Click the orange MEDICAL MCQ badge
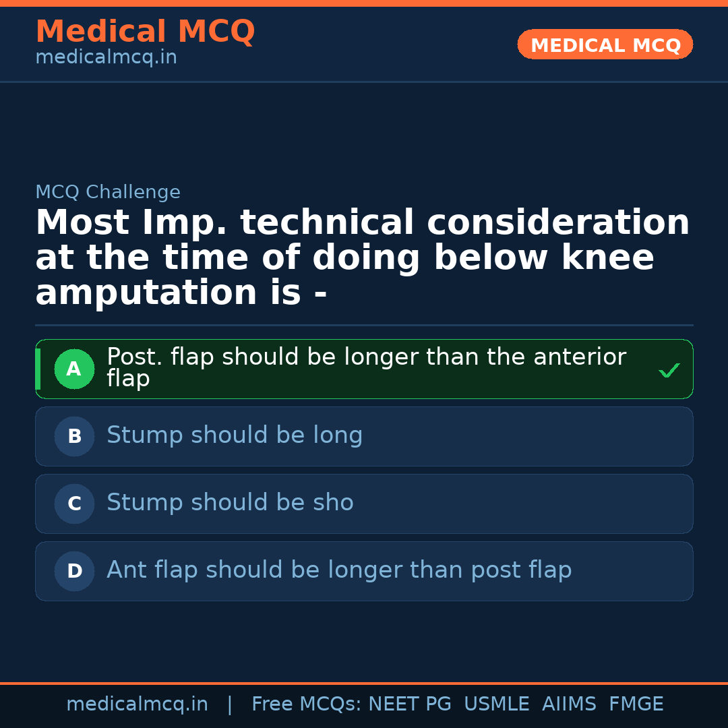The image size is (728, 728). tap(605, 44)
